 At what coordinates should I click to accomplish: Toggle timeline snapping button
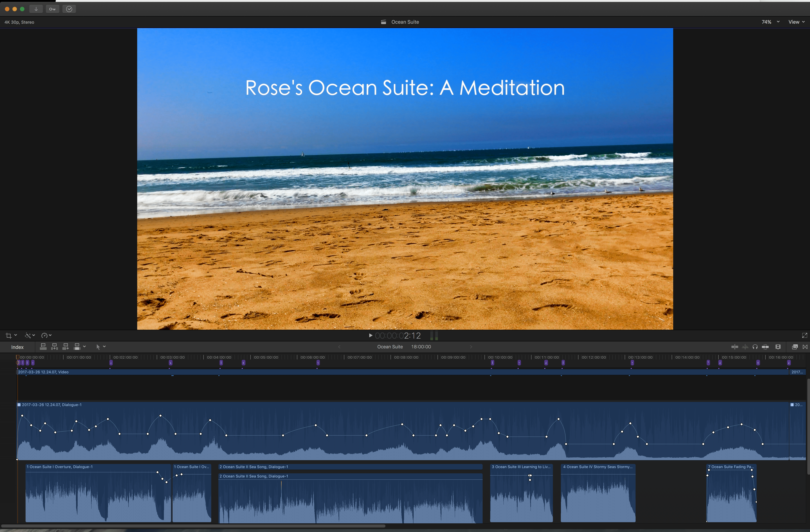tap(765, 347)
